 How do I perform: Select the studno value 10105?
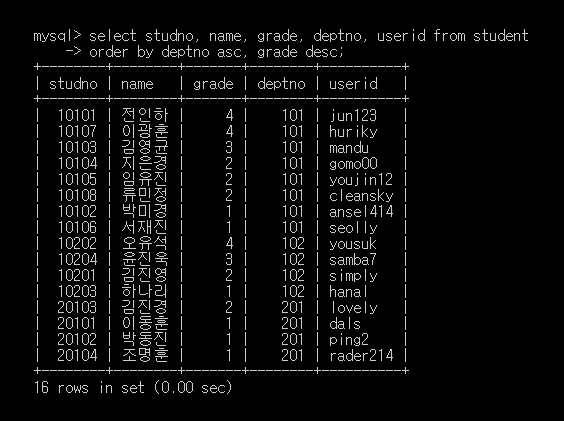pyautogui.click(x=77, y=179)
